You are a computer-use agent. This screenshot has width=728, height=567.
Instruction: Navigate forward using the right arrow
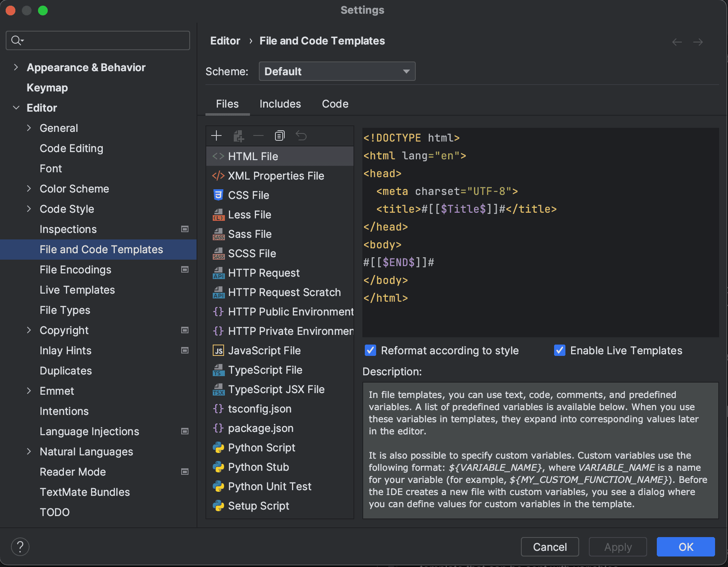pyautogui.click(x=698, y=42)
